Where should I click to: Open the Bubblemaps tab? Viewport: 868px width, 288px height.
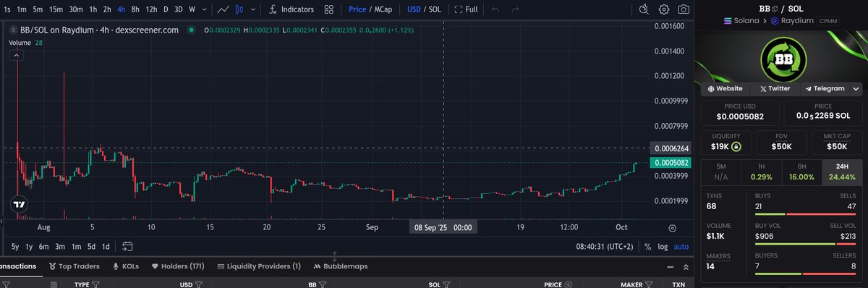pyautogui.click(x=340, y=266)
